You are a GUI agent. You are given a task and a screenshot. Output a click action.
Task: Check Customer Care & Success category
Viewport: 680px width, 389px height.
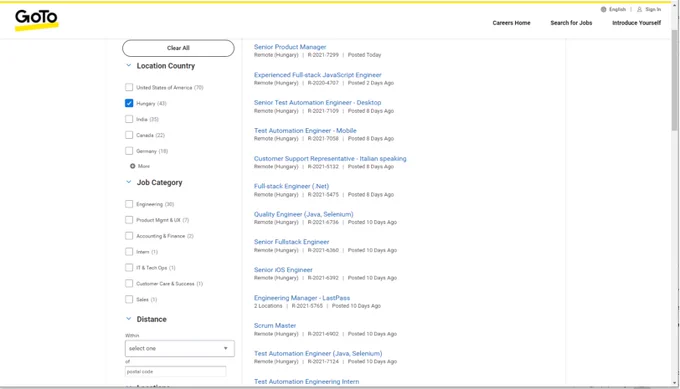[129, 284]
